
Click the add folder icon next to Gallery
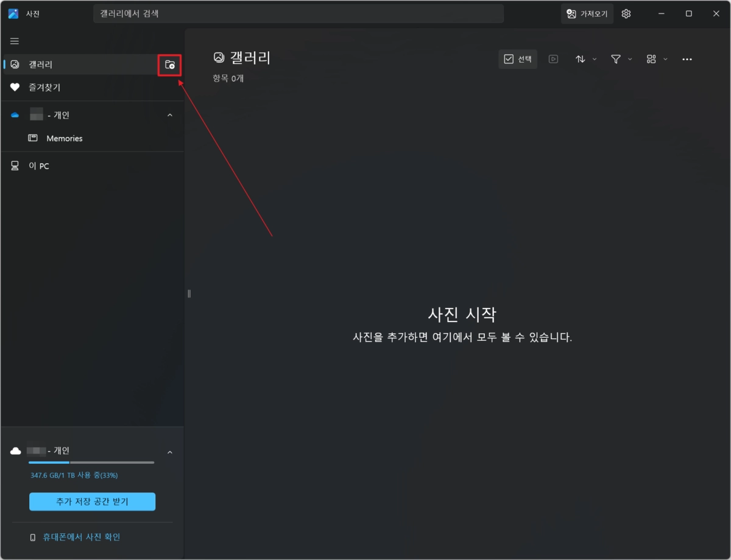click(x=169, y=64)
